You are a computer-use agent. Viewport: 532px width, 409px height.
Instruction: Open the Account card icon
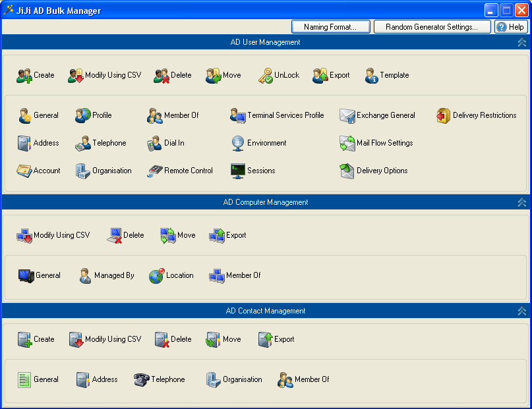(24, 171)
